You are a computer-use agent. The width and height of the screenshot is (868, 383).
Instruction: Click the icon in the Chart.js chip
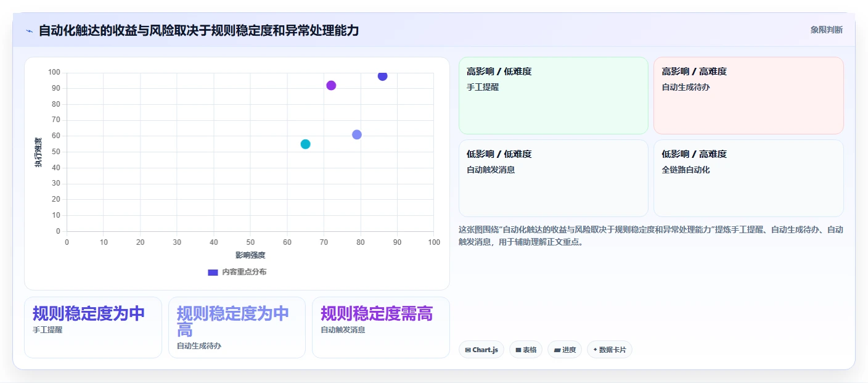click(x=468, y=350)
